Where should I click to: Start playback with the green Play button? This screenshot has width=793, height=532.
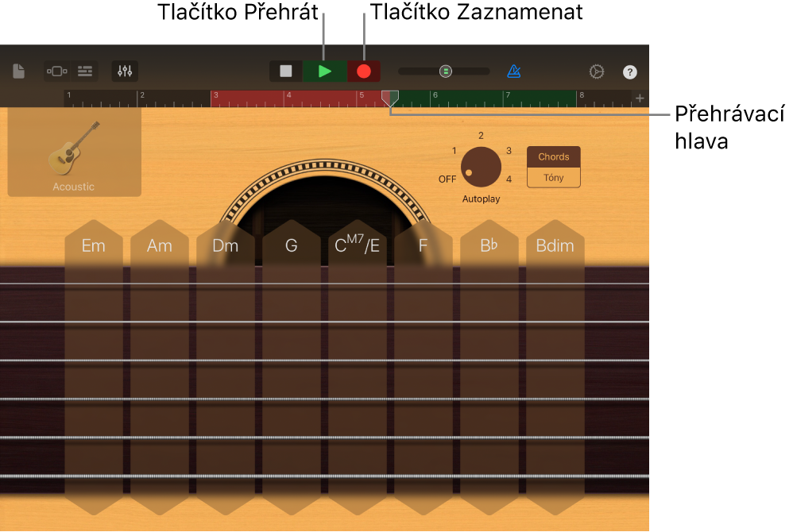tap(325, 71)
